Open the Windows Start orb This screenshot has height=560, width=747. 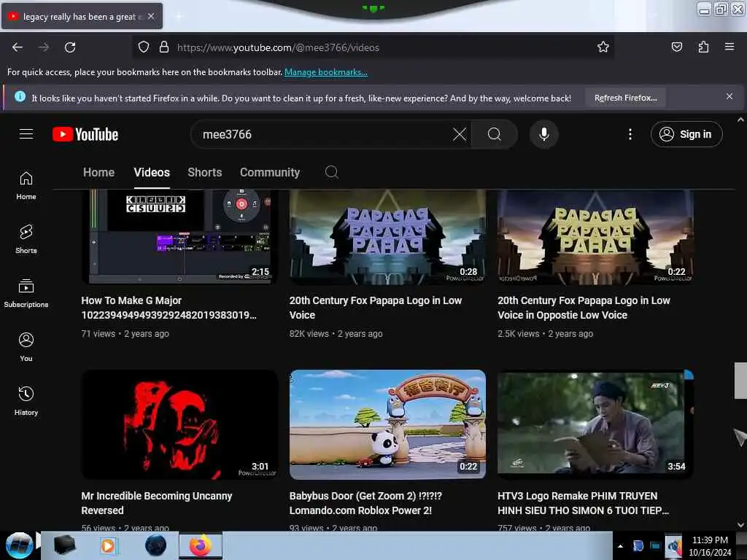coord(19,545)
